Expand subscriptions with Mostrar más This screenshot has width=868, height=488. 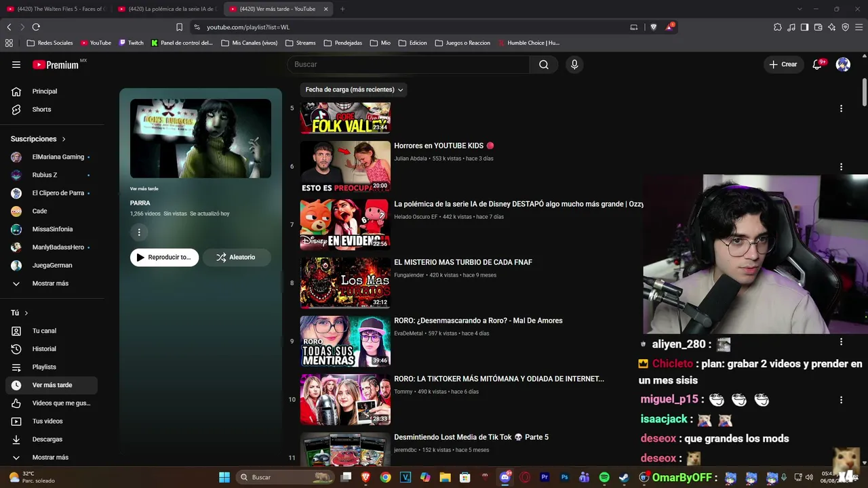click(x=52, y=283)
